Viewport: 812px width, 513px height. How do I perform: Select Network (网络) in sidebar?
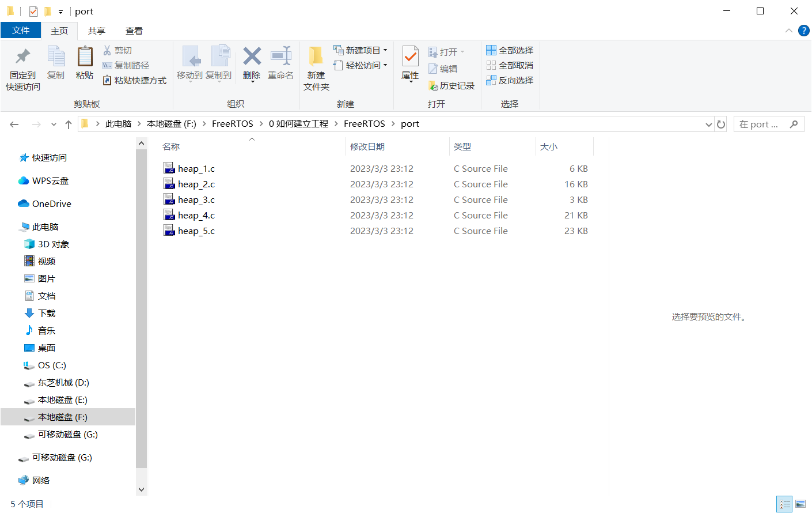coord(35,481)
